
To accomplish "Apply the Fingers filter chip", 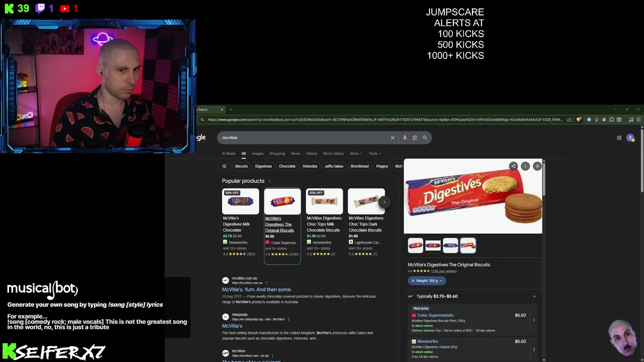I will click(382, 166).
